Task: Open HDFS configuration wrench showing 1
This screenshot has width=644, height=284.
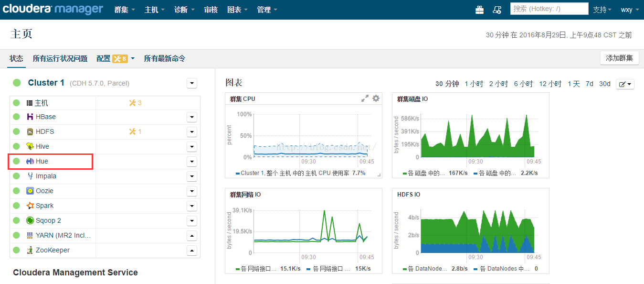Action: click(136, 131)
